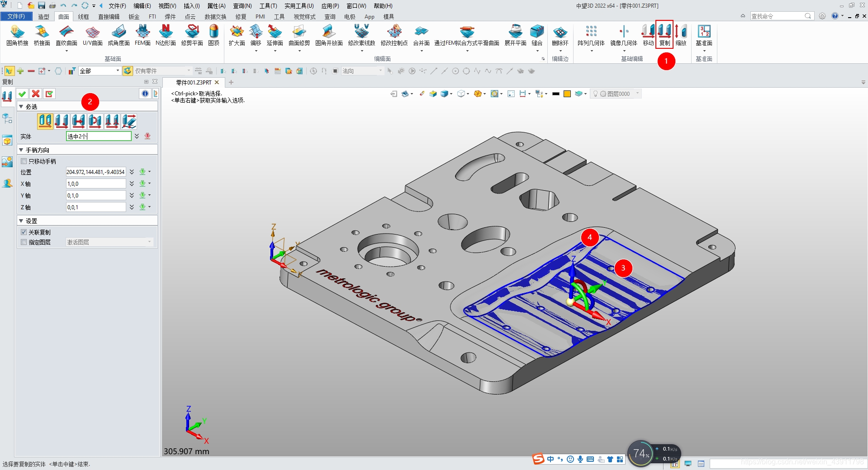The height and width of the screenshot is (470, 868).
Task: Open the 视图(V) menu
Action: click(x=167, y=6)
